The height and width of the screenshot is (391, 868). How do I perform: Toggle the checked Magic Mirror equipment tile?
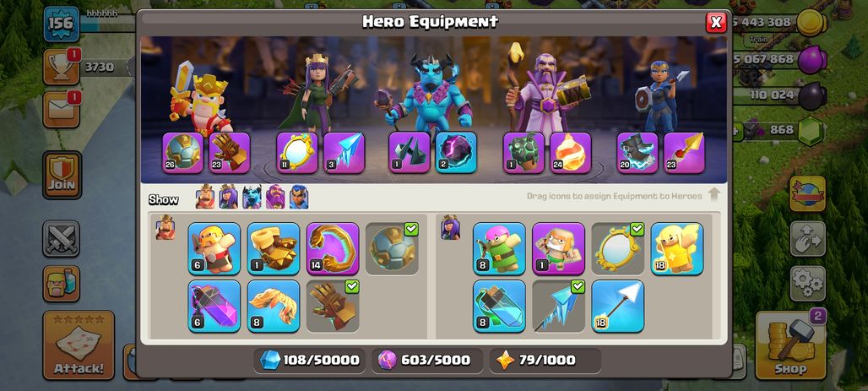click(x=618, y=248)
